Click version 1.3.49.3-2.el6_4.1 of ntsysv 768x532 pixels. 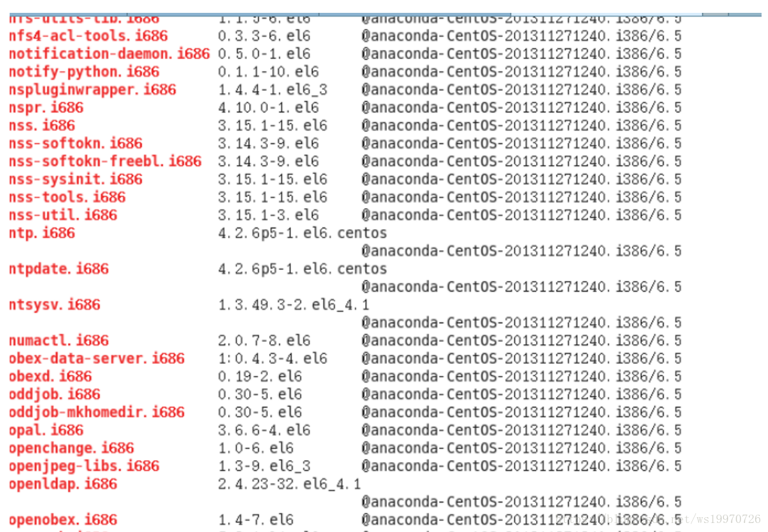294,305
